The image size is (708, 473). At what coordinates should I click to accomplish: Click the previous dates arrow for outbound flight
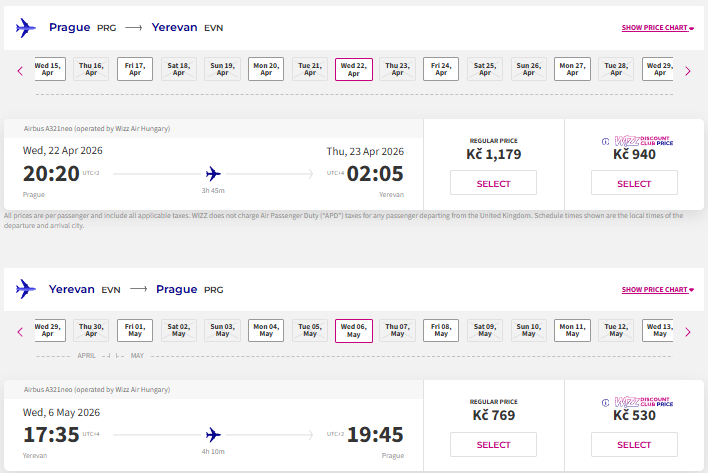coord(20,71)
